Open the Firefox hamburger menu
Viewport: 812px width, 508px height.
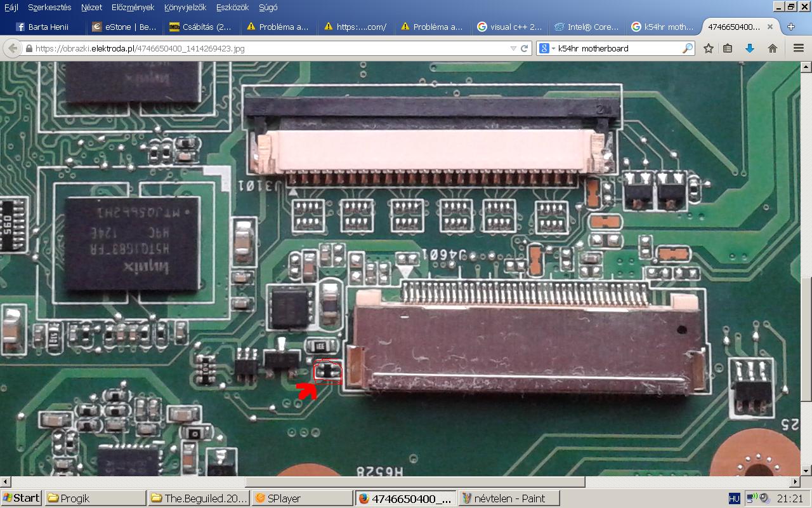798,48
